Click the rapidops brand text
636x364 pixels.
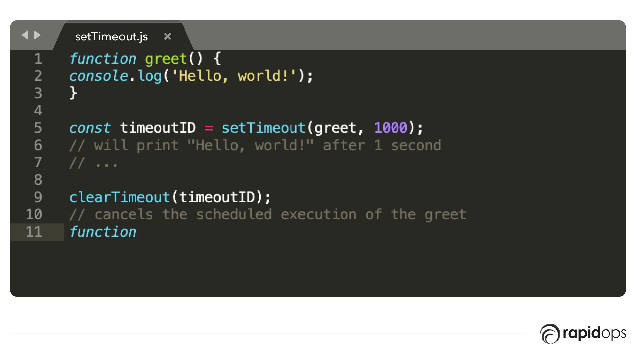click(x=594, y=333)
